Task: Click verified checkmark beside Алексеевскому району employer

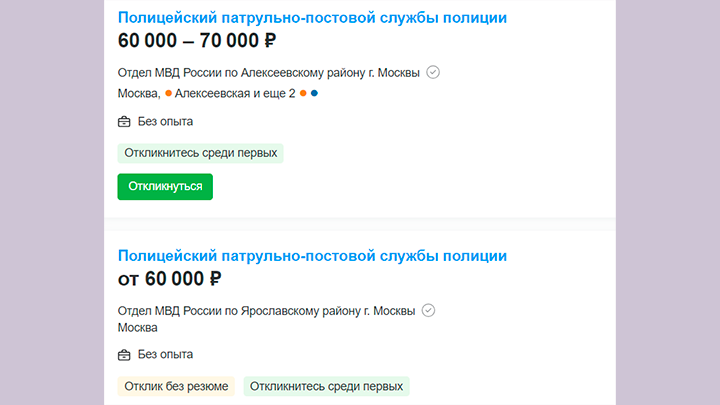Action: (x=433, y=73)
